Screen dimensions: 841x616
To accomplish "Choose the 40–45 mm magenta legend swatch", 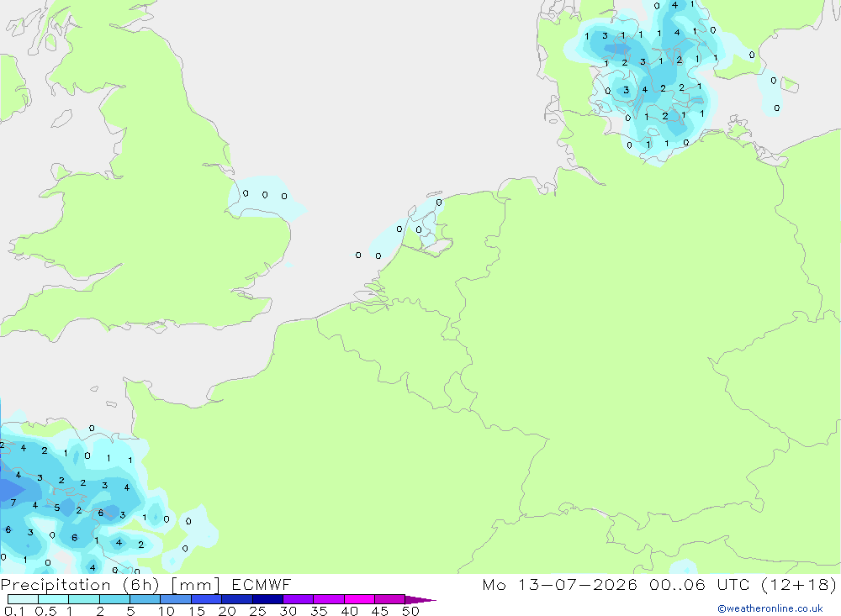I will click(x=359, y=599).
